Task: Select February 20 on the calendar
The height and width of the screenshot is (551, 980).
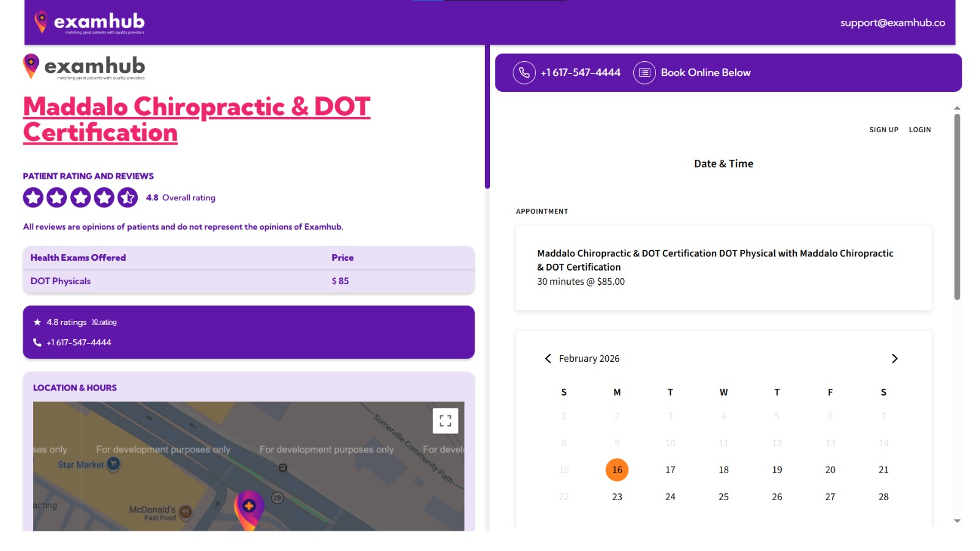Action: [x=830, y=470]
